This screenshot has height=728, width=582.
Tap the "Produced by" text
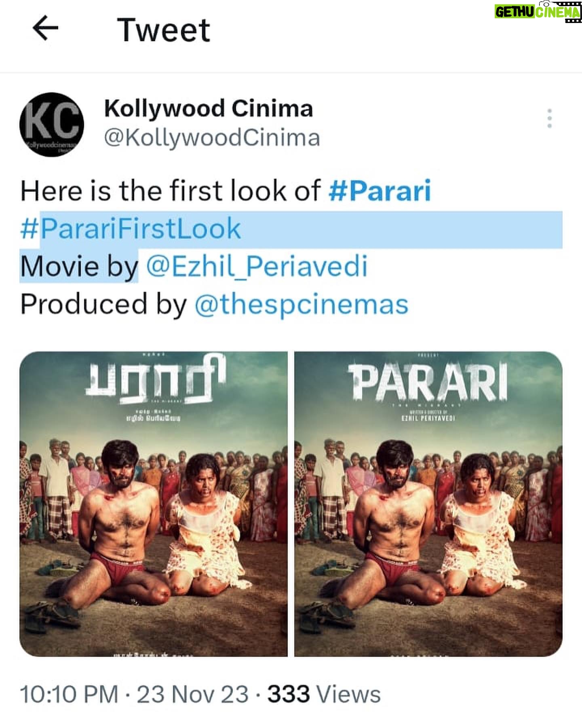pyautogui.click(x=104, y=304)
